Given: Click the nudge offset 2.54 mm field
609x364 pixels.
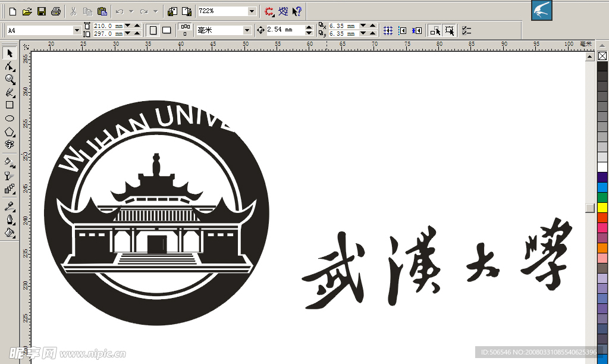Looking at the screenshot, I should pyautogui.click(x=286, y=30).
